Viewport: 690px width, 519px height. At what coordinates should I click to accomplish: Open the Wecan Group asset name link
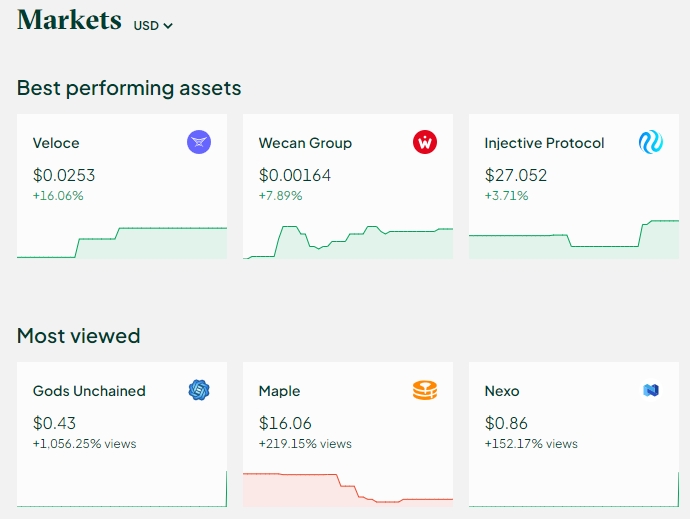(x=305, y=143)
